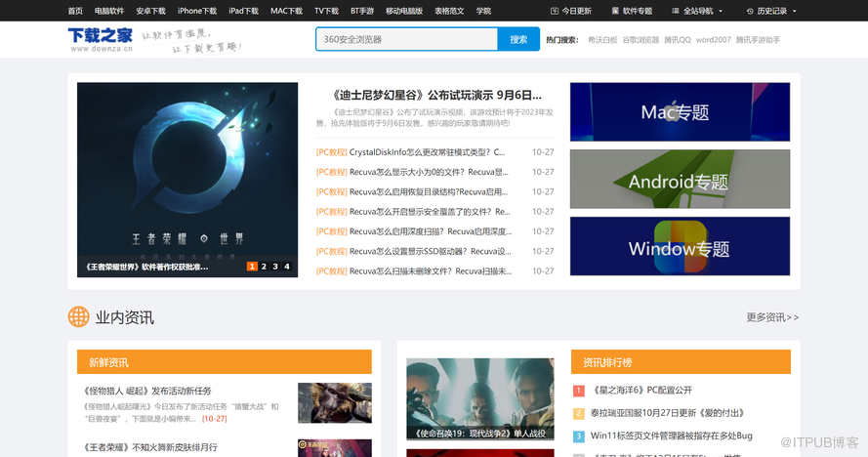
Task: Click the 下载之家 site logo
Action: point(101,39)
